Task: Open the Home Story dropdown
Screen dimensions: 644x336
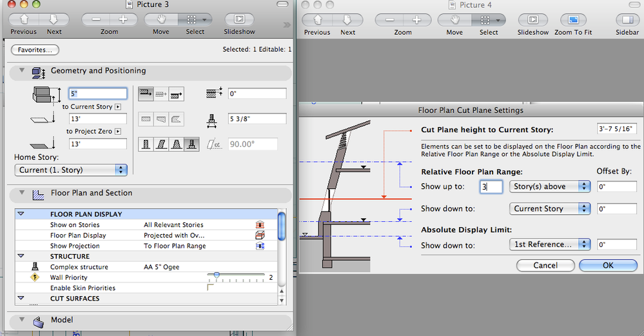Action: pos(71,170)
